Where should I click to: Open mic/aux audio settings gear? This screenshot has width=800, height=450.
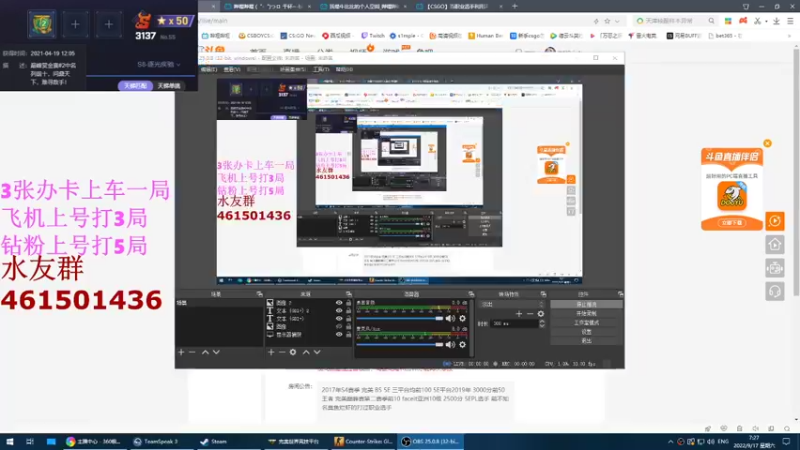point(462,345)
